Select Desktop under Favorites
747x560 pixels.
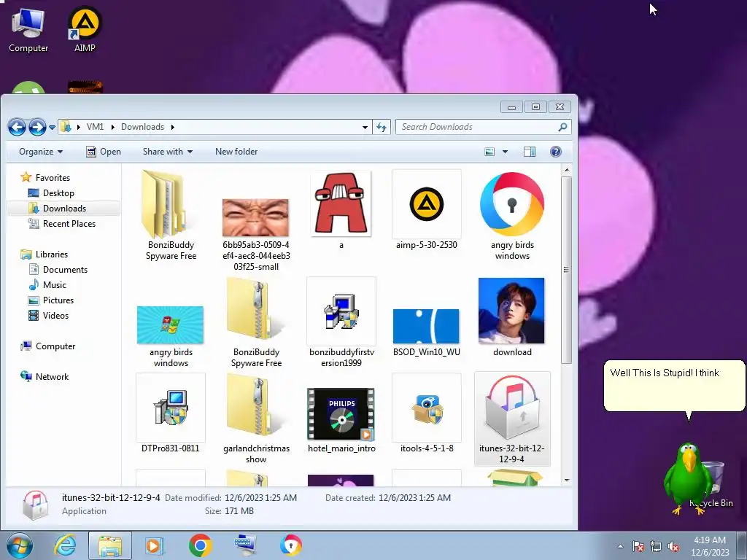(52, 192)
